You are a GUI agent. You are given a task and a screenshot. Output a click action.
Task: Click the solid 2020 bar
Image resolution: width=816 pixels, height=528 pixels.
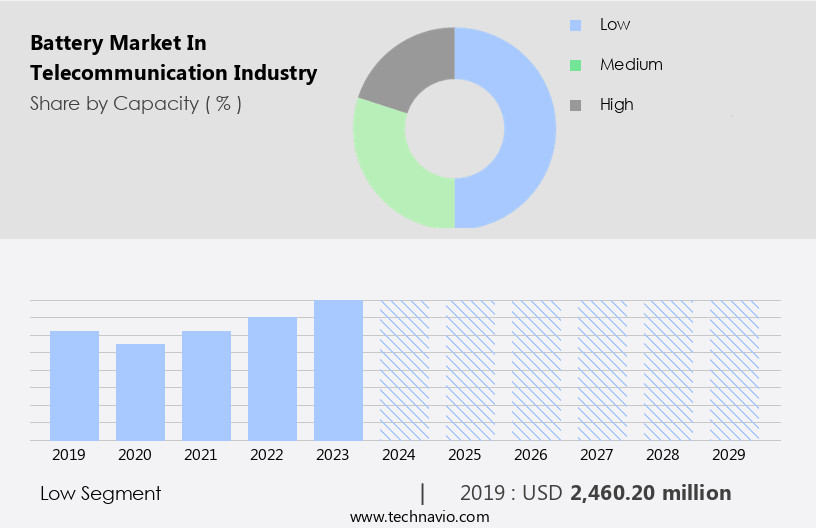tap(140, 392)
